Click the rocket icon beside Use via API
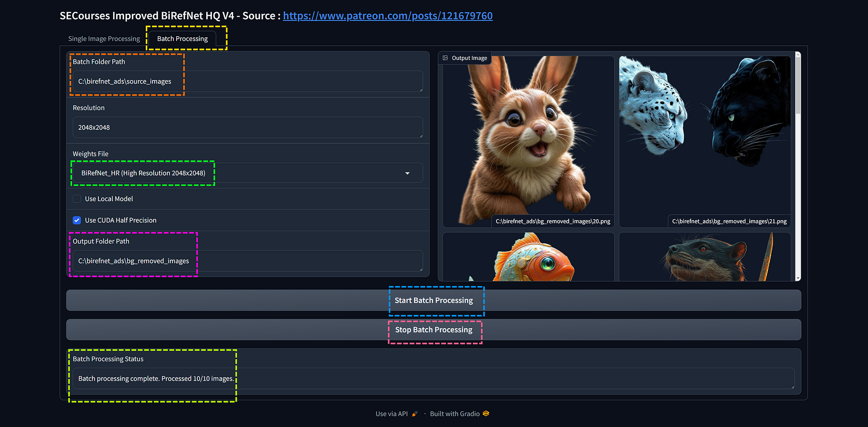Image resolution: width=868 pixels, height=427 pixels. click(x=415, y=414)
